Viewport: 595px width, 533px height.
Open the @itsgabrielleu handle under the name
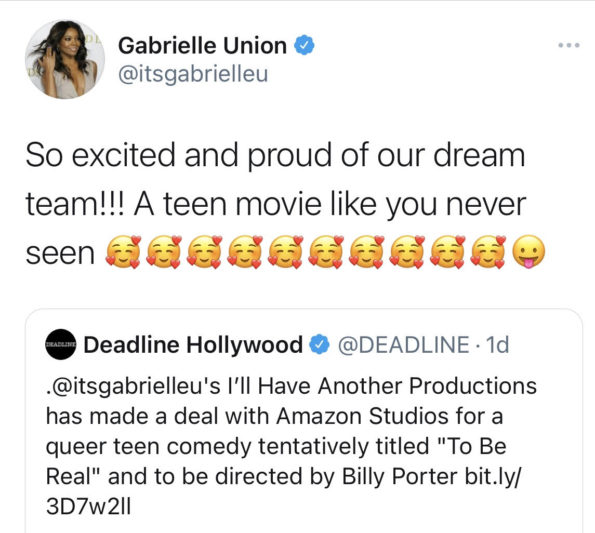(193, 74)
